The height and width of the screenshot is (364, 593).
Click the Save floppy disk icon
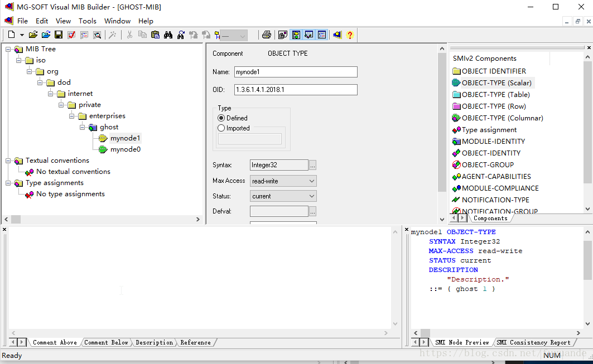[59, 35]
